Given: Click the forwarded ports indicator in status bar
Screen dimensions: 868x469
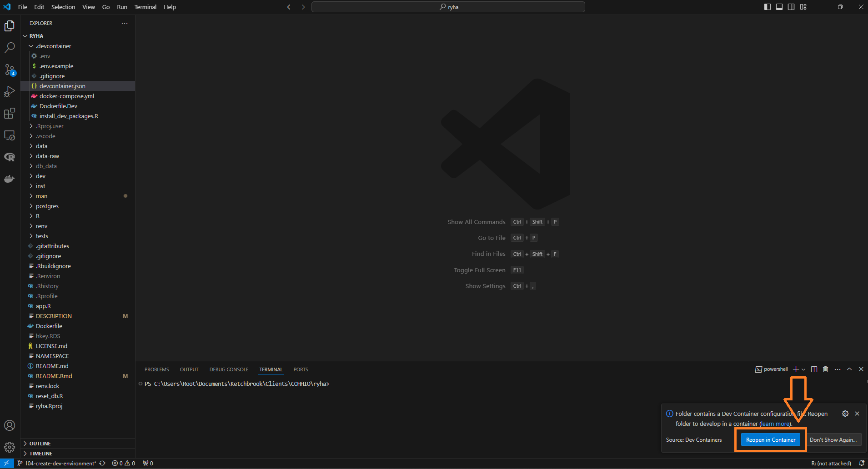Looking at the screenshot, I should (x=148, y=463).
